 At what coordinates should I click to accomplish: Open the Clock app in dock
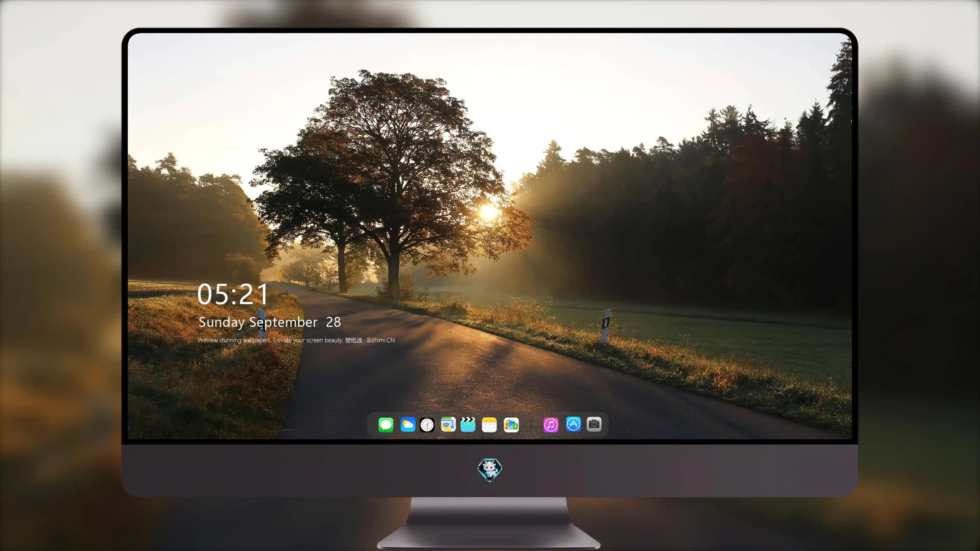coord(427,425)
